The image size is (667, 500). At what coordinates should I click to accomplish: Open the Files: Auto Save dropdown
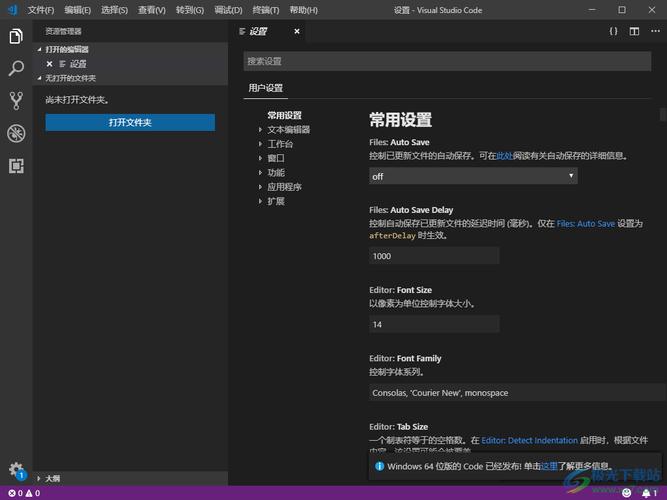(x=473, y=176)
